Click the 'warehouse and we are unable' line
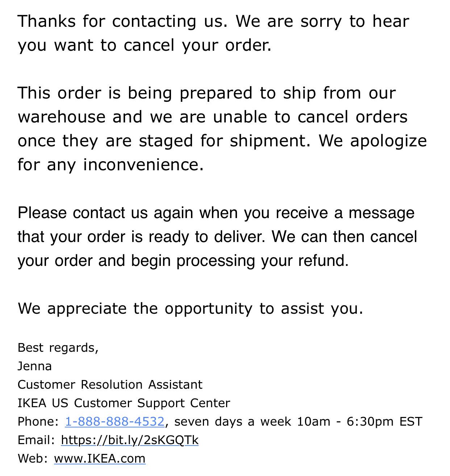 click(x=213, y=117)
